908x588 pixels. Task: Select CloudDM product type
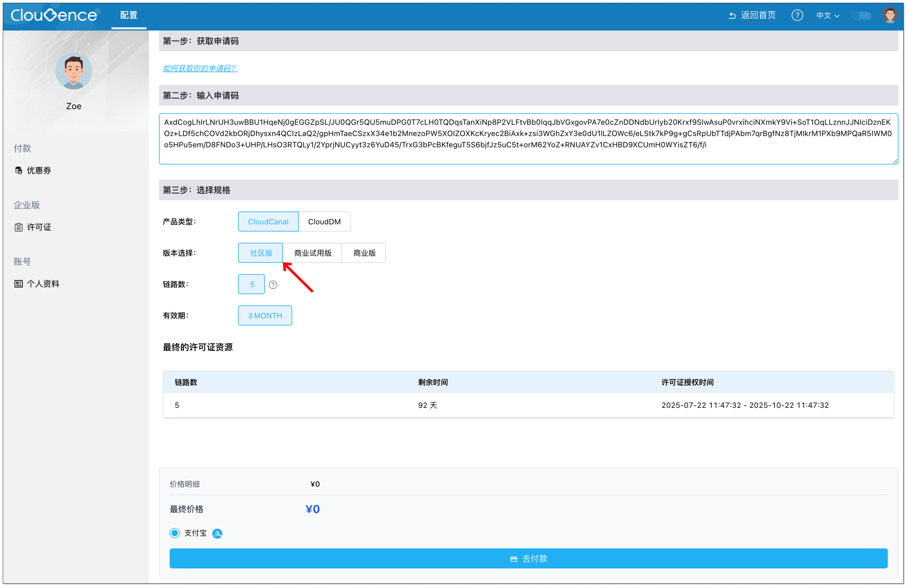[324, 222]
